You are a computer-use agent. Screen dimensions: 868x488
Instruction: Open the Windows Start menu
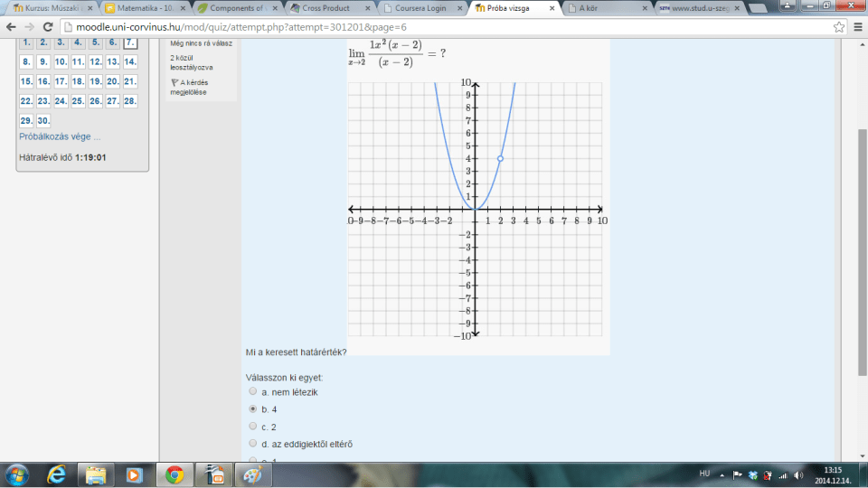tap(18, 474)
